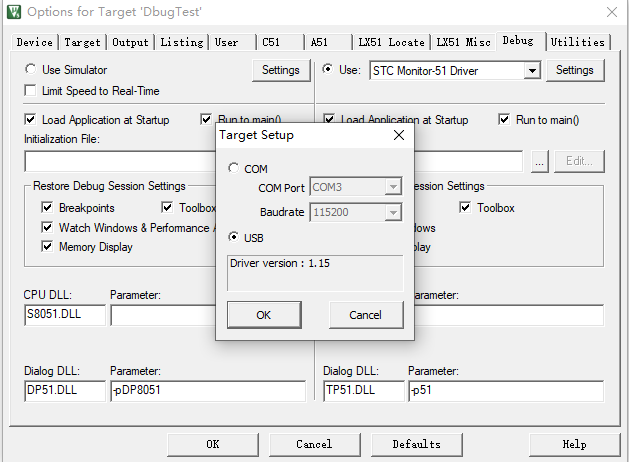Expand the Baudrate dropdown
The height and width of the screenshot is (462, 629).
point(393,212)
